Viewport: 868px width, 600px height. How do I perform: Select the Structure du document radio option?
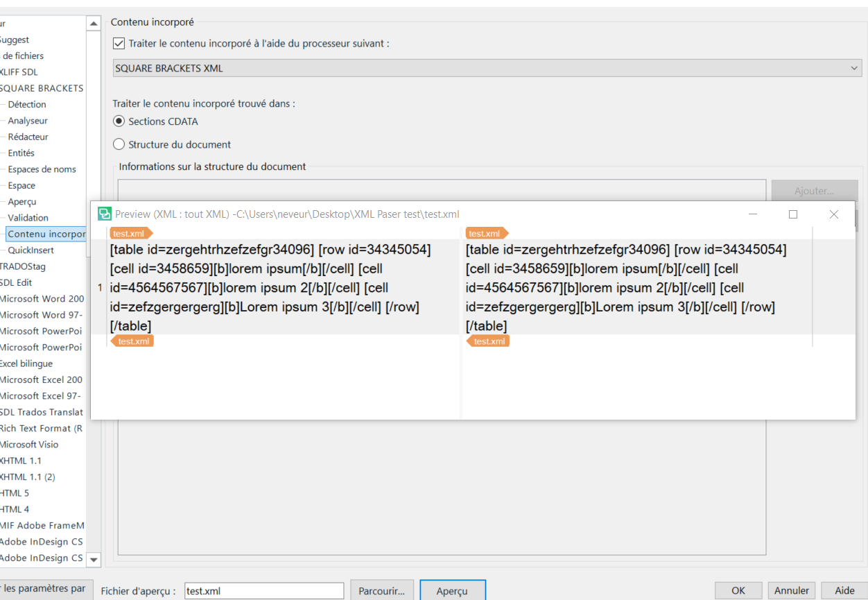click(x=119, y=145)
